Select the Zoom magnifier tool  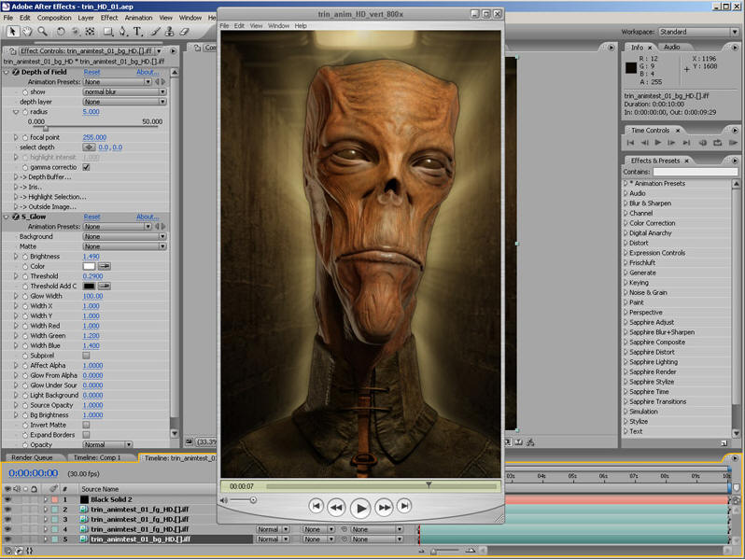click(43, 32)
